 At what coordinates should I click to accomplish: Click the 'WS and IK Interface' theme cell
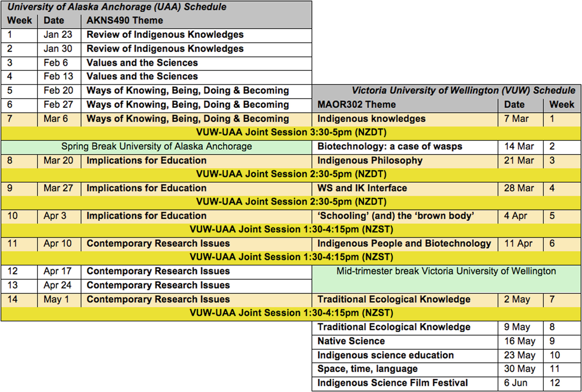405,188
